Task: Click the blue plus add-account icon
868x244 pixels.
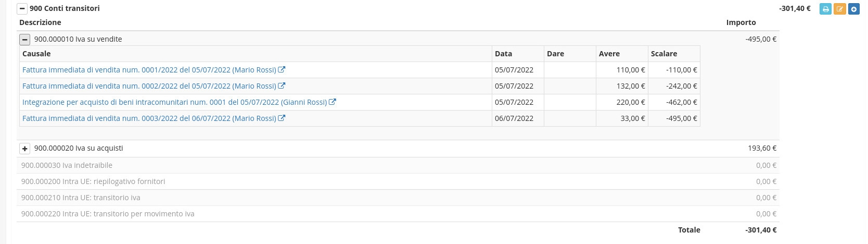Action: click(853, 9)
